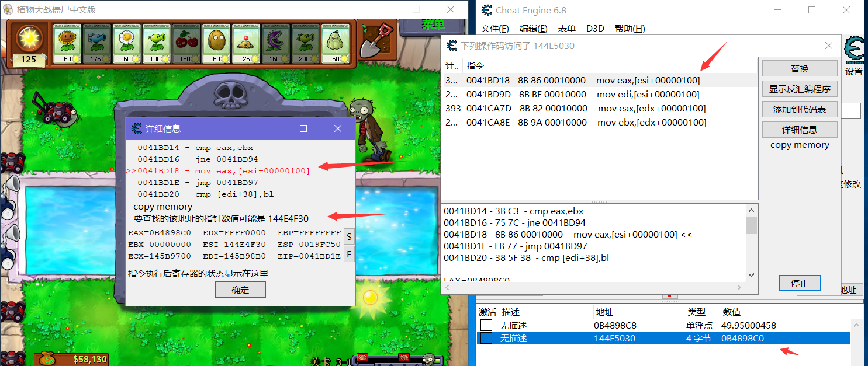Viewport: 868px width, 366px height.
Task: Select the Potato Mine seed packet
Action: click(x=246, y=44)
